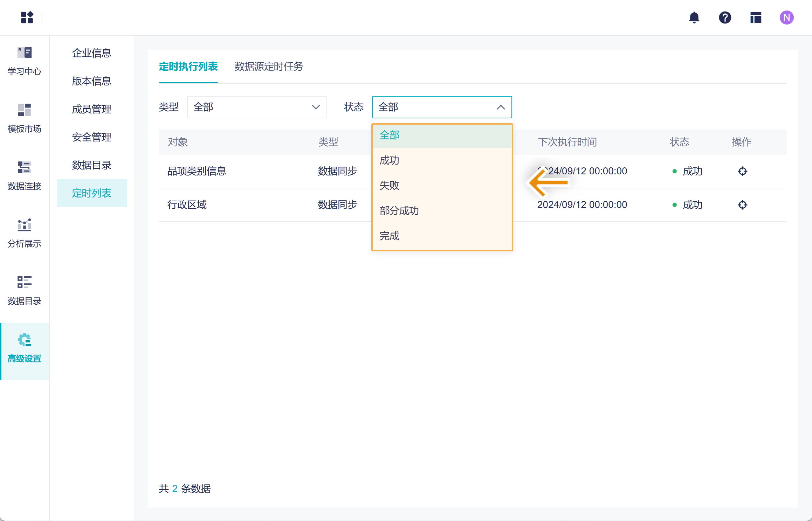Click the help question mark icon

click(x=725, y=18)
